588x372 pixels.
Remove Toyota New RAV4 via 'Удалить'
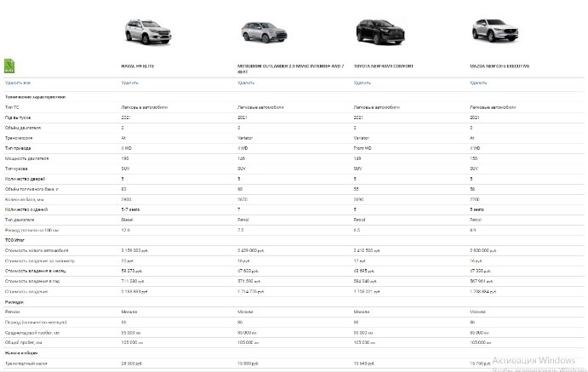tap(362, 83)
